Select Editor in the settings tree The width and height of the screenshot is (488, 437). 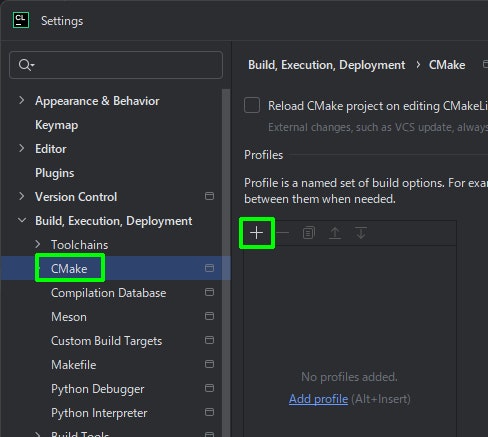pyautogui.click(x=51, y=149)
